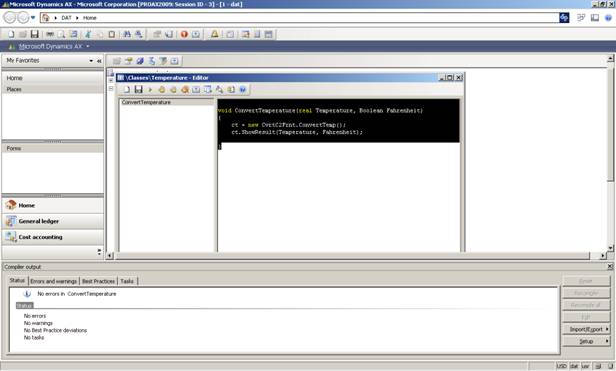Select ConvertTemperature method in editor list

tap(146, 102)
